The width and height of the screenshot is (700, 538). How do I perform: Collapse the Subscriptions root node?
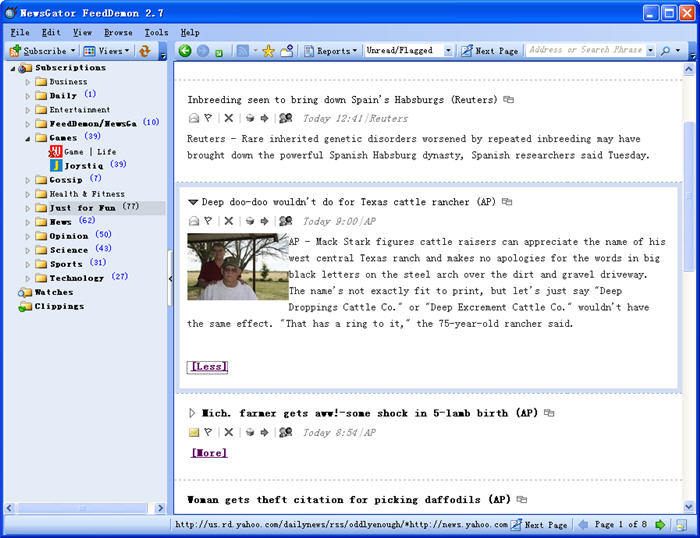pos(13,68)
